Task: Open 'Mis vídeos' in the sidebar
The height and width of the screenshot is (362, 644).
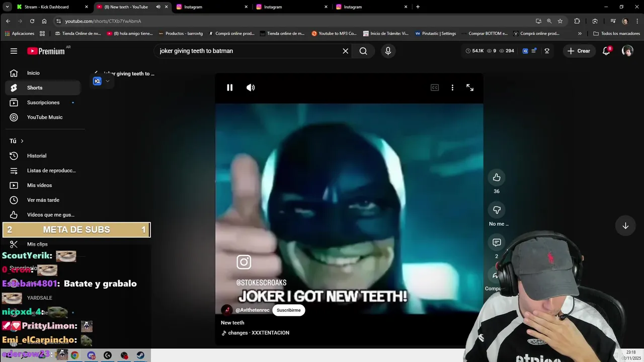Action: [43, 185]
